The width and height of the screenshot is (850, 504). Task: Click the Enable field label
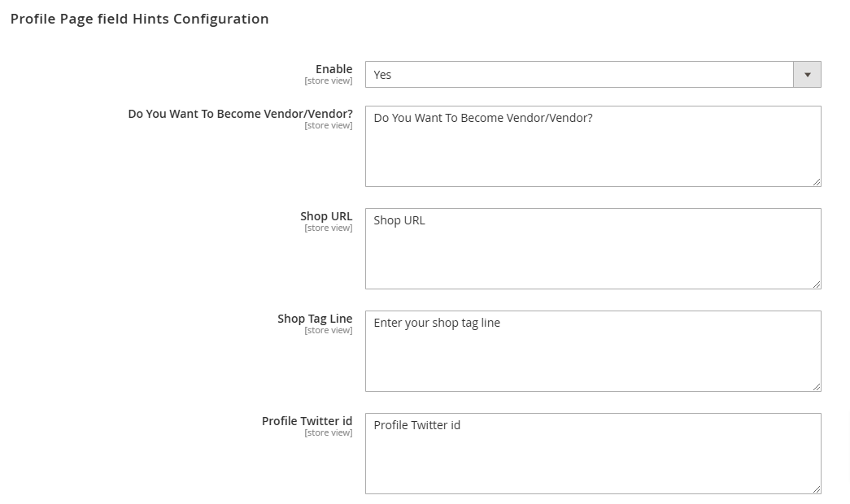point(334,69)
